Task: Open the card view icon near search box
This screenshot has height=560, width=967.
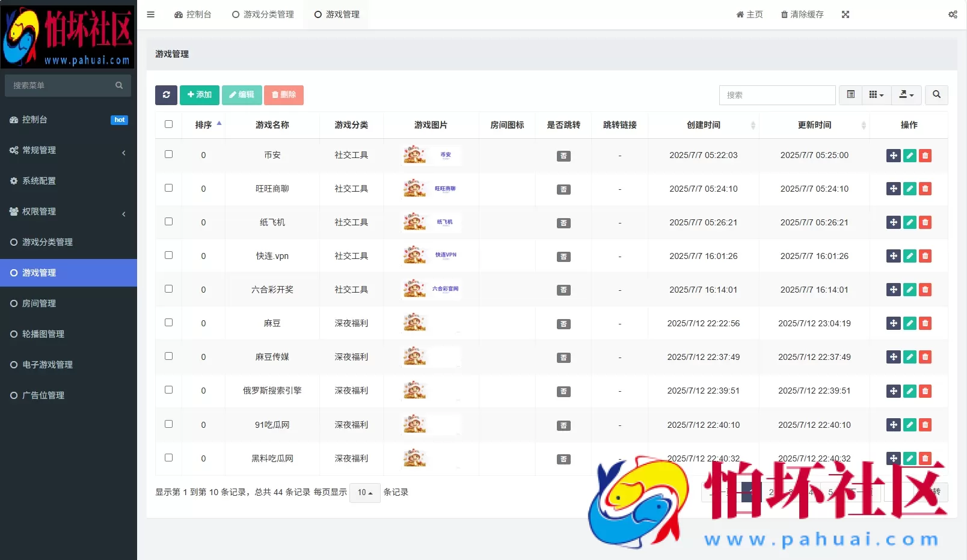Action: tap(850, 95)
